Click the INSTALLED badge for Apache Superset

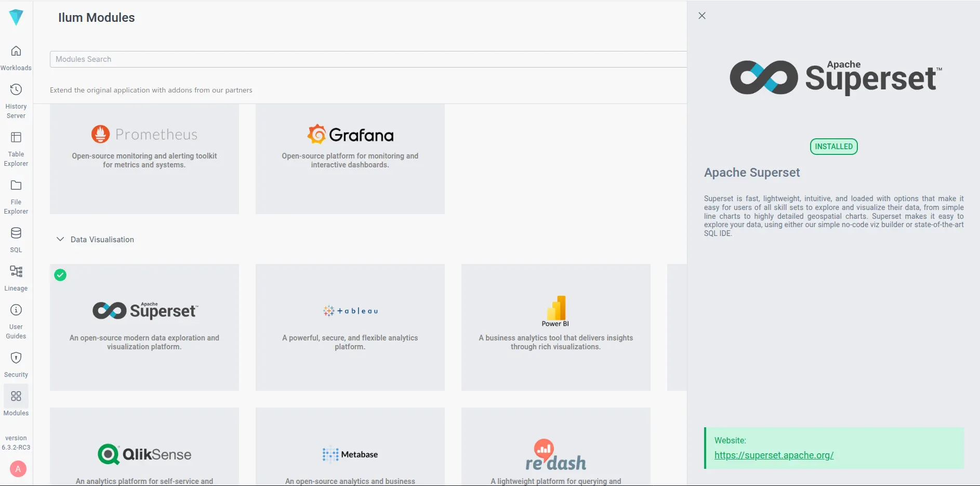(x=833, y=147)
